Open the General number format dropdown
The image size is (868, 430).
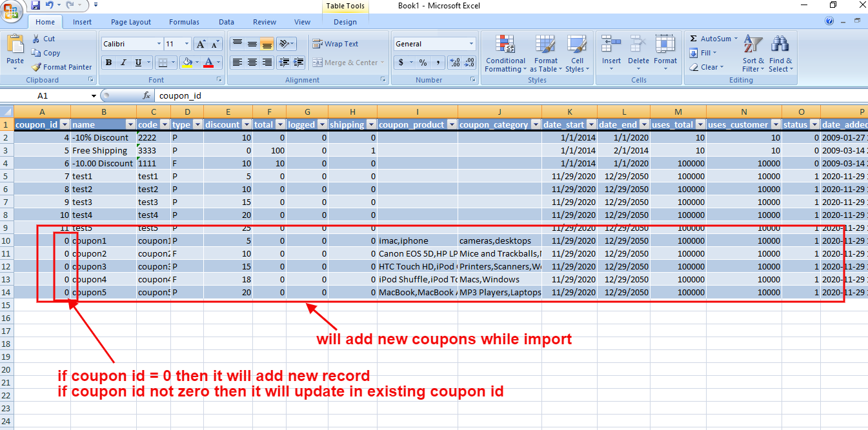[x=471, y=44]
